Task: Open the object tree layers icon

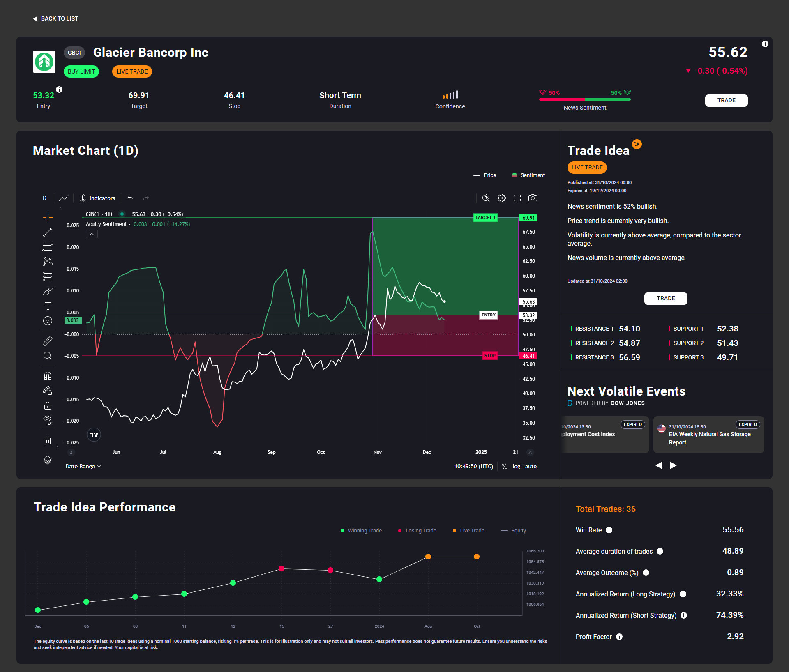Action: point(48,460)
